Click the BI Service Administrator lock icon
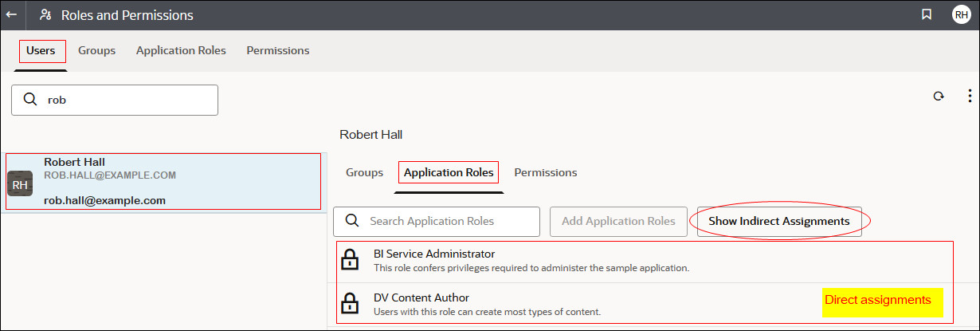The width and height of the screenshot is (980, 331). [x=348, y=259]
